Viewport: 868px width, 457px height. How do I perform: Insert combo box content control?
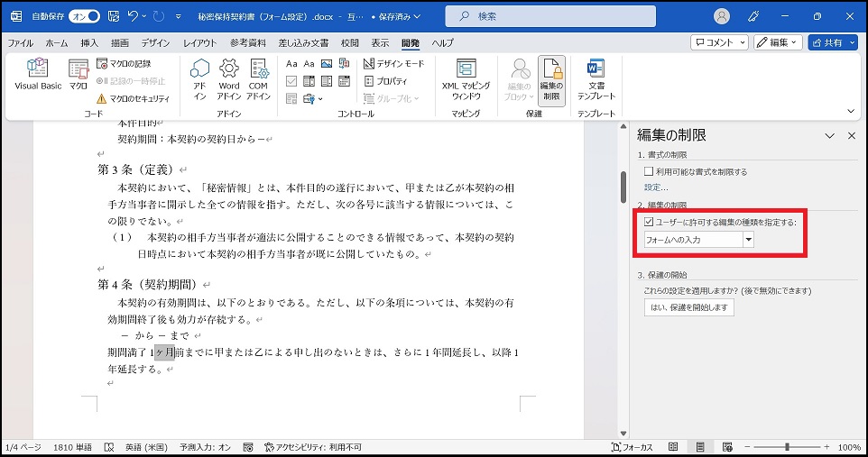pyautogui.click(x=309, y=81)
